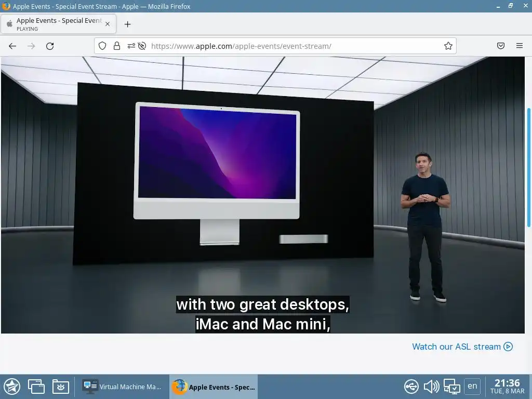532x399 pixels.
Task: Show the desktop windows switcher icon
Action: click(36, 387)
